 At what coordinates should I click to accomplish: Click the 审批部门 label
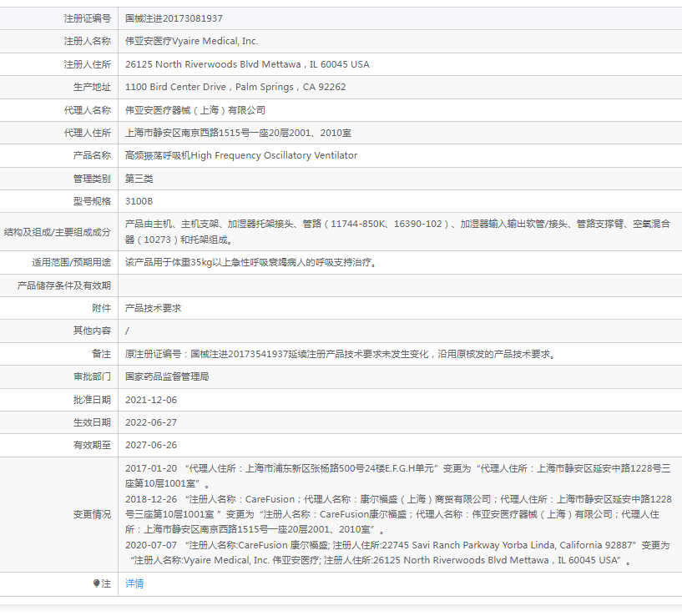pyautogui.click(x=92, y=376)
